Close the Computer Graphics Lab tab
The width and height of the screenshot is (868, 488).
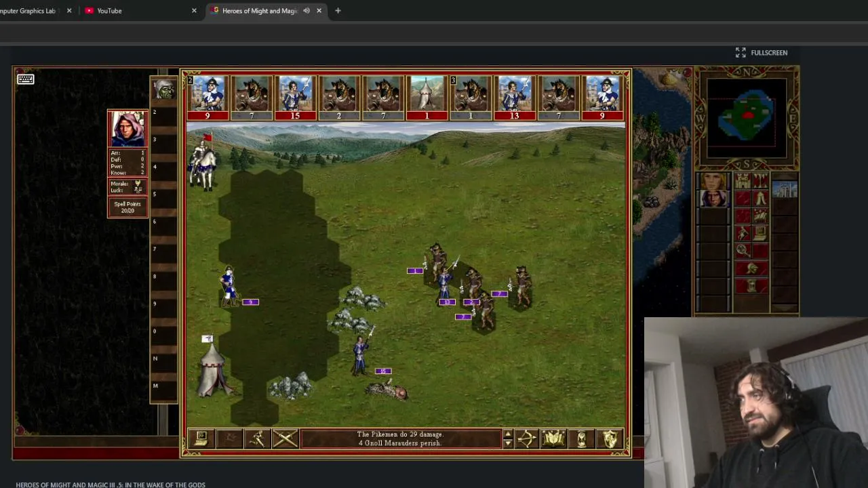point(69,11)
